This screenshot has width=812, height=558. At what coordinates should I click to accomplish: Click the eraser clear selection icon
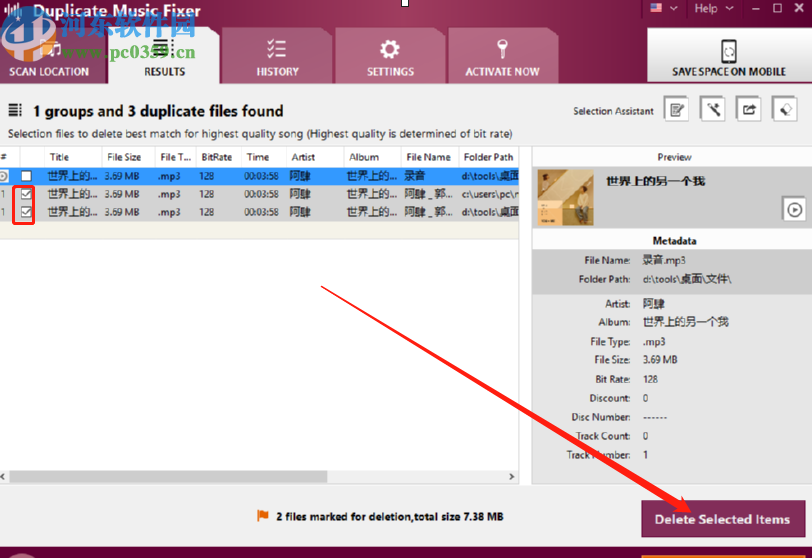[785, 109]
